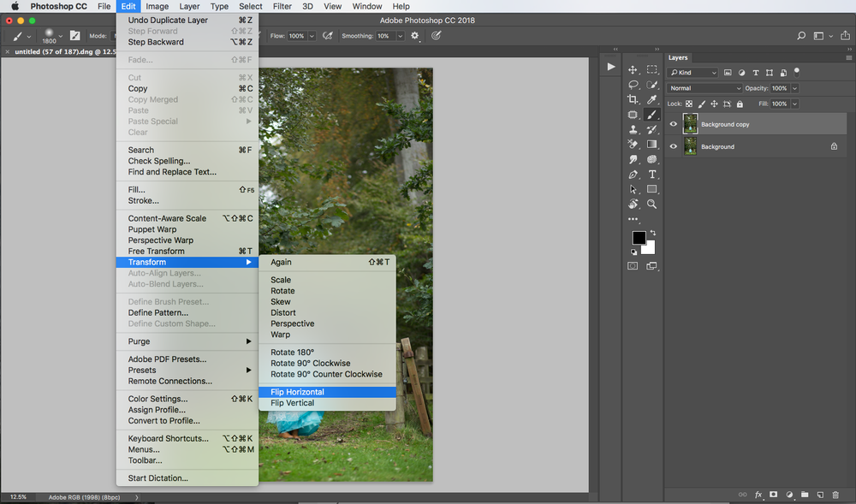The height and width of the screenshot is (504, 856).
Task: Toggle Quick Mask mode
Action: [633, 265]
